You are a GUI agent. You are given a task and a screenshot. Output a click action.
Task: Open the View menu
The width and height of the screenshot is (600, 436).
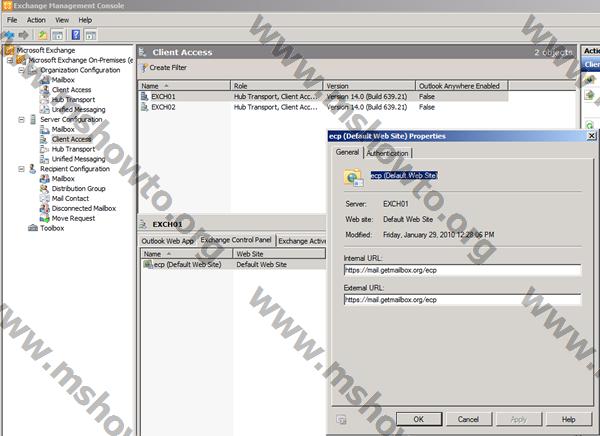click(x=62, y=20)
